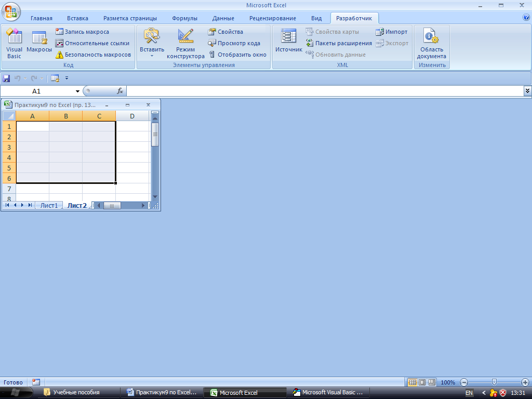Image resolution: width=532 pixels, height=399 pixels.
Task: Click the redo arrow
Action: click(x=34, y=78)
